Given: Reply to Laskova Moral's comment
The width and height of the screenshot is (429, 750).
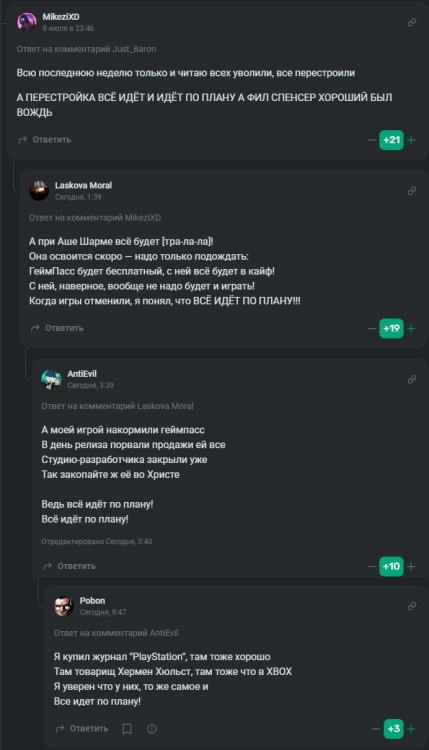Looking at the screenshot, I should (x=57, y=328).
